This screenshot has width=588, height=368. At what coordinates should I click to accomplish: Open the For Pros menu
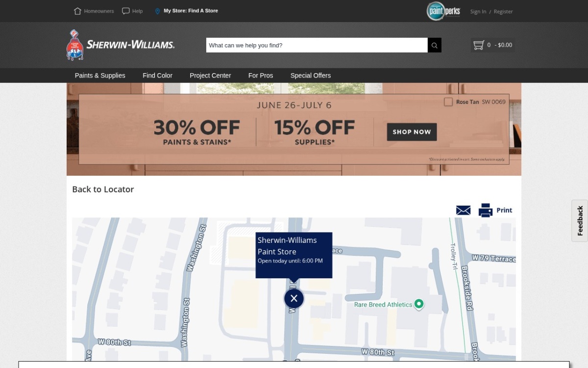[261, 76]
